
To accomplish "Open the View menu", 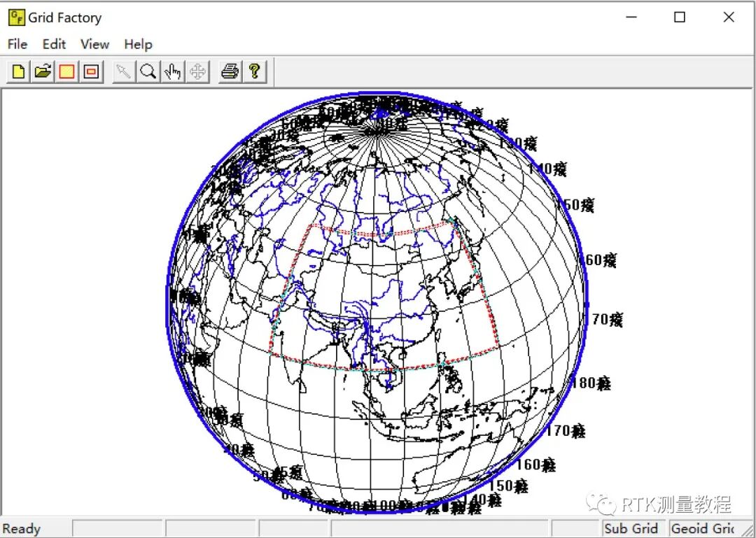I will [x=95, y=44].
